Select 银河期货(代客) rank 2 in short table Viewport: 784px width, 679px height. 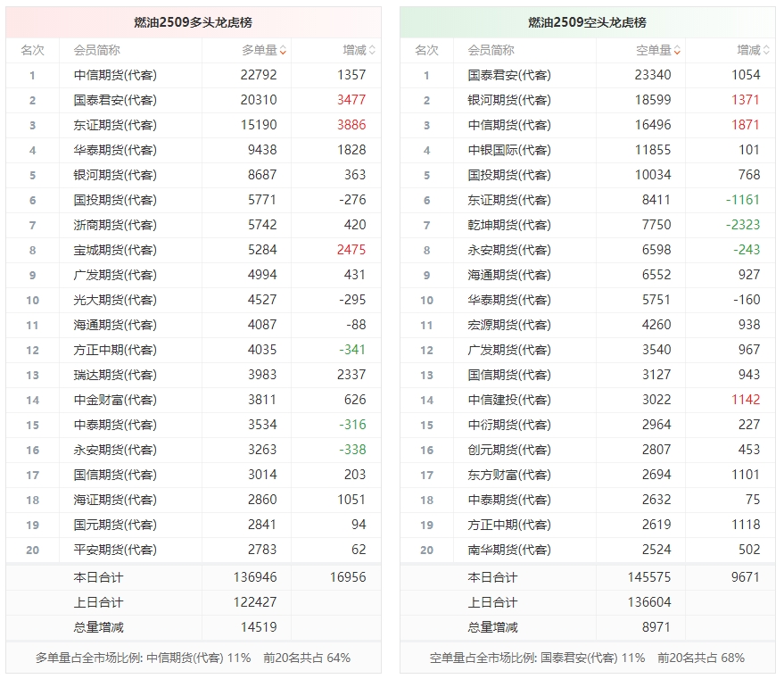click(x=509, y=100)
